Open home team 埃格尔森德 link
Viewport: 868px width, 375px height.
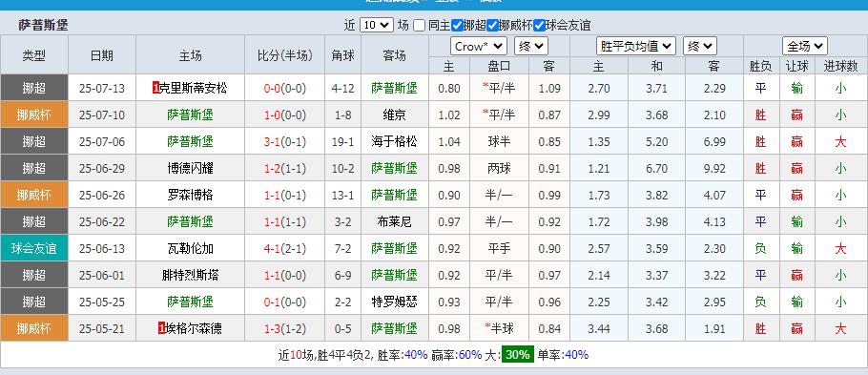tap(194, 328)
